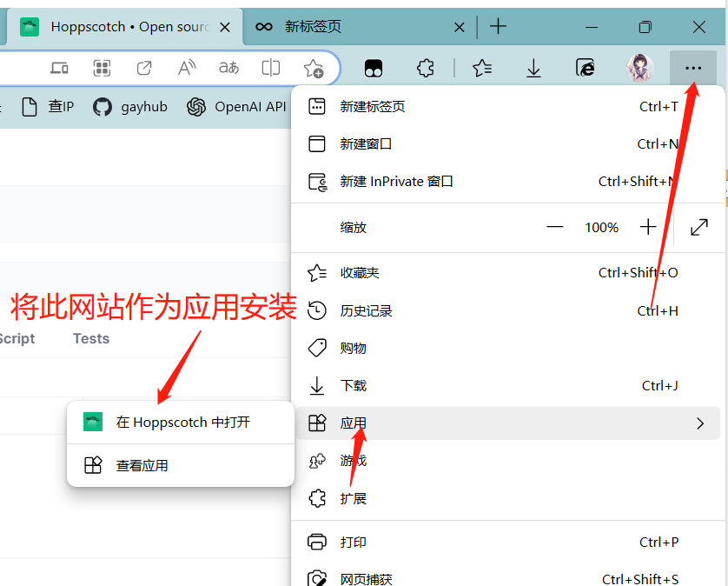Viewport: 728px width, 586px height.
Task: Click the Internet Explorer mode icon
Action: pos(586,68)
